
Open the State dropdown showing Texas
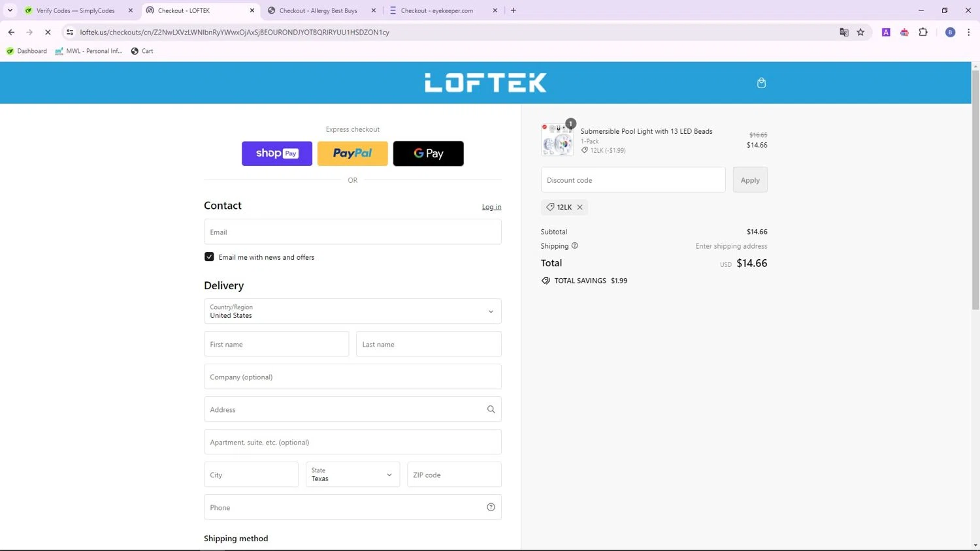click(353, 475)
